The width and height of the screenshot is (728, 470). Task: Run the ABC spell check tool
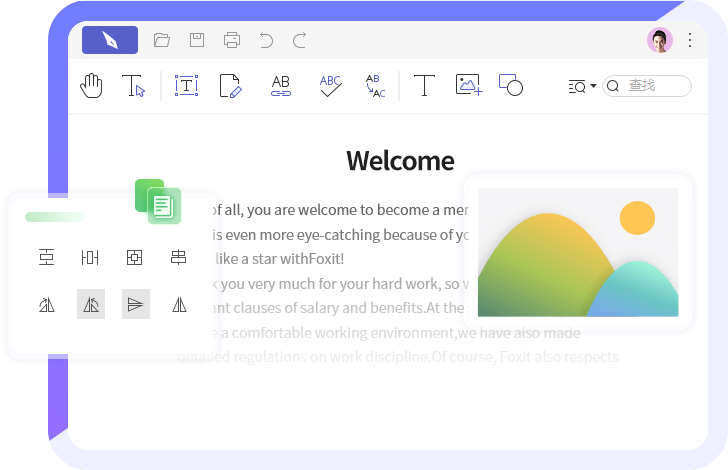coord(330,86)
